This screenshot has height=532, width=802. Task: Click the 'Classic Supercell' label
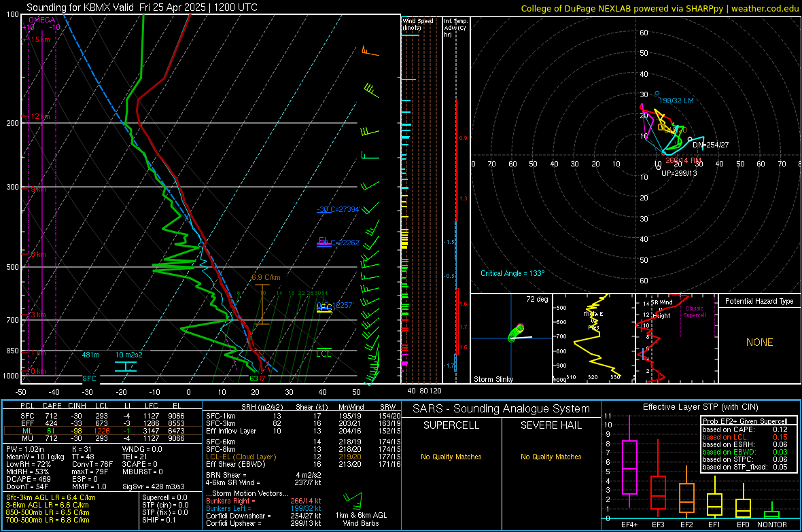694,312
